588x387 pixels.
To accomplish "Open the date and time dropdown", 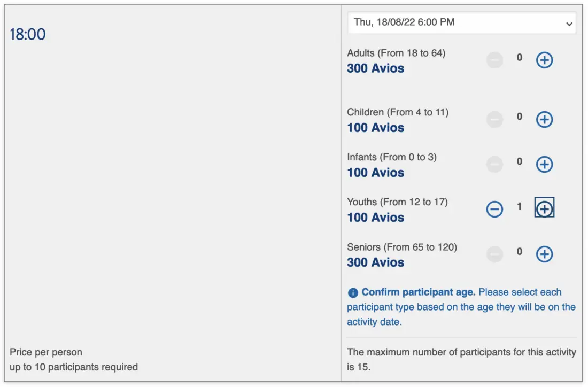I will tap(461, 23).
